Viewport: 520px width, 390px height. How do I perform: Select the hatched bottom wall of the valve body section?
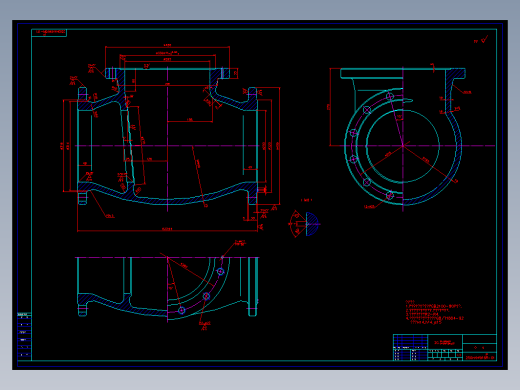[x=167, y=195]
